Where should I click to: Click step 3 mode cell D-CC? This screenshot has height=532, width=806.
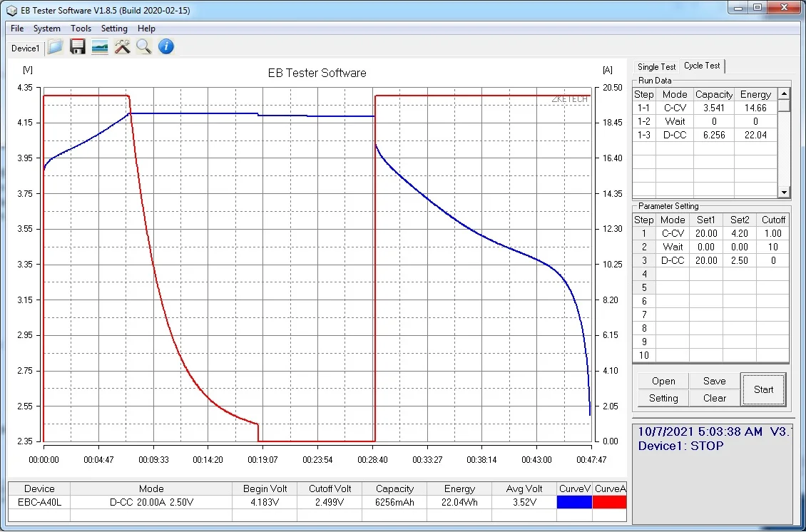(673, 260)
